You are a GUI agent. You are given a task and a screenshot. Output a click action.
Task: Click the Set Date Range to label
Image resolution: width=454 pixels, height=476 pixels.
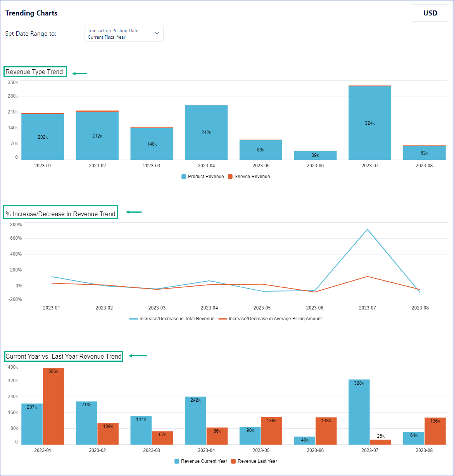click(x=31, y=34)
